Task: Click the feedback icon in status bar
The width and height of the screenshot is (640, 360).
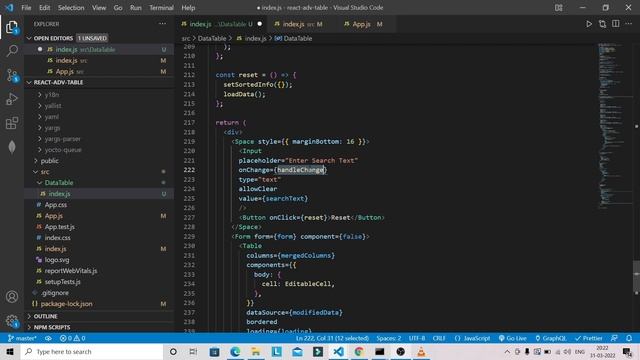Action: pos(614,338)
